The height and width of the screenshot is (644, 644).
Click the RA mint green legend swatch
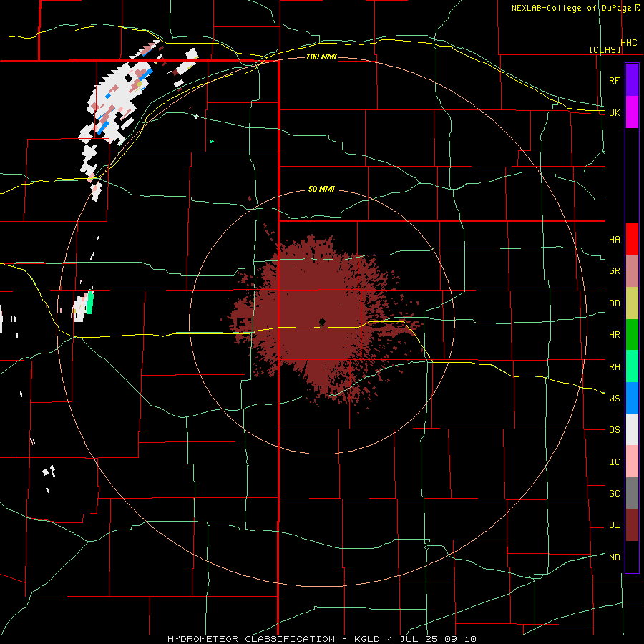[632, 366]
